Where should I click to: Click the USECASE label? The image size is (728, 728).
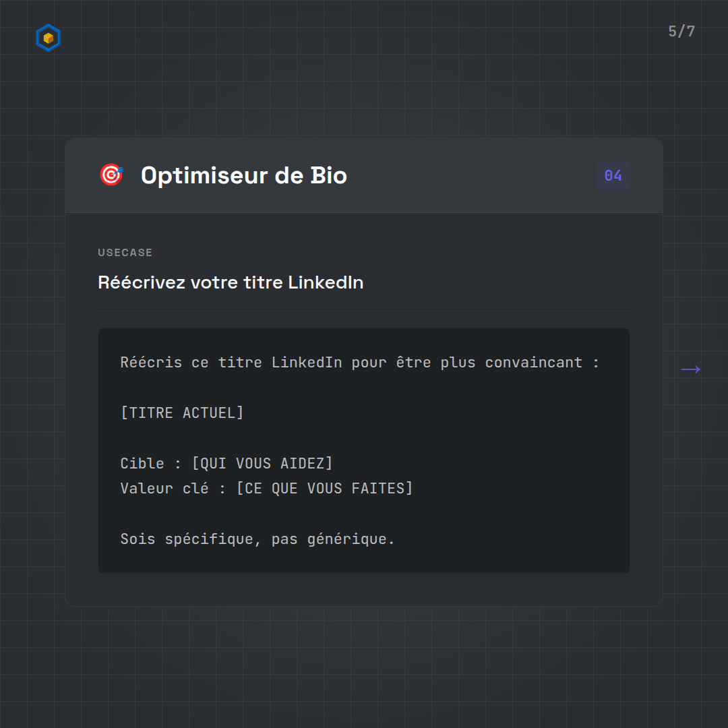click(125, 253)
